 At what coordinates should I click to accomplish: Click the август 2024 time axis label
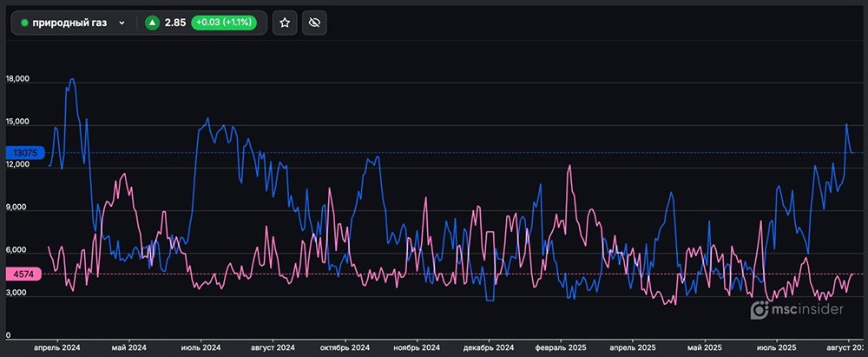click(x=273, y=347)
